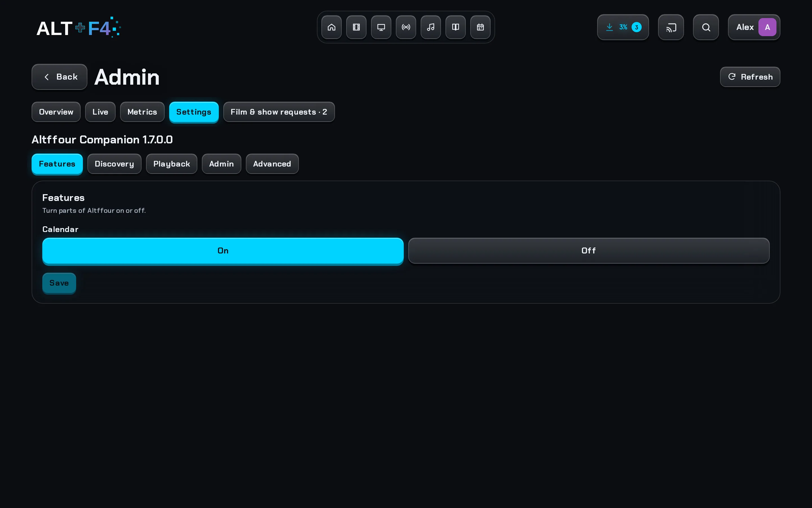Save the Features settings
The width and height of the screenshot is (812, 508).
(59, 283)
